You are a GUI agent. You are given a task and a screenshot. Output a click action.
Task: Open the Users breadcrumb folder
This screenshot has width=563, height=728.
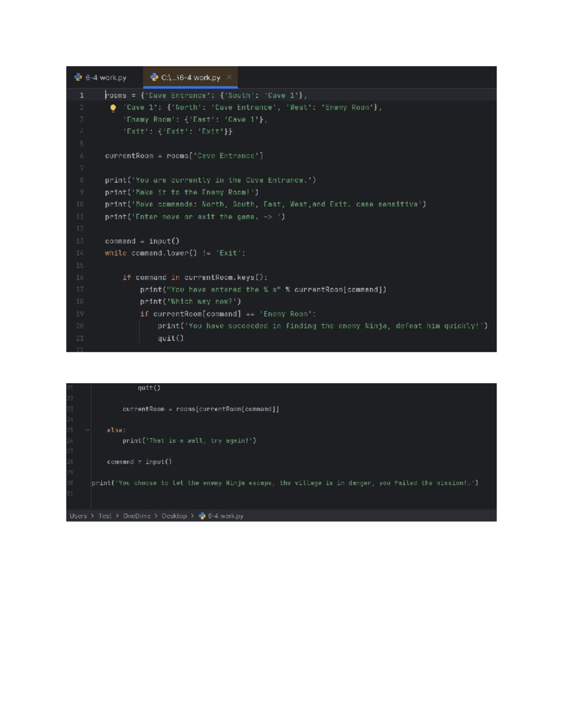point(78,516)
